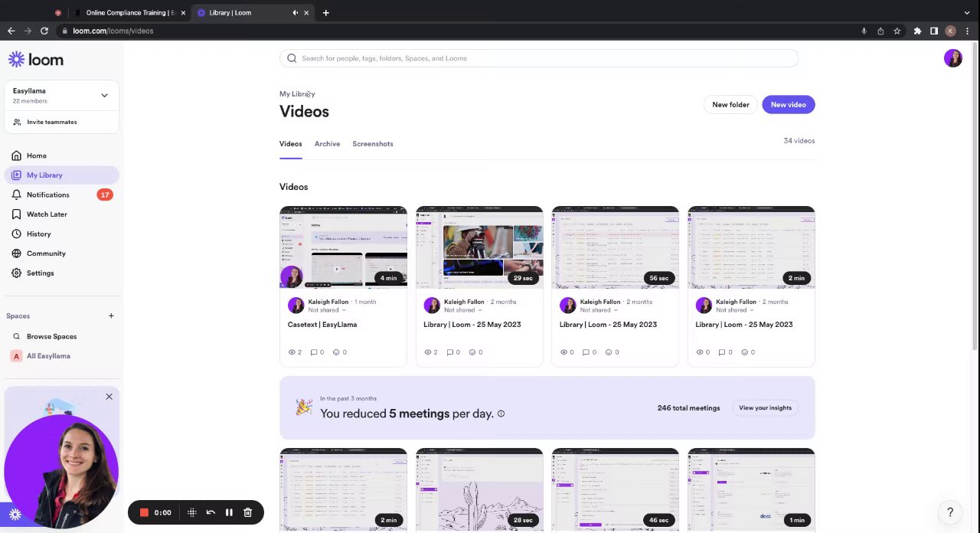The height and width of the screenshot is (533, 980).
Task: Open the 56 sec video thumbnail
Action: point(616,247)
